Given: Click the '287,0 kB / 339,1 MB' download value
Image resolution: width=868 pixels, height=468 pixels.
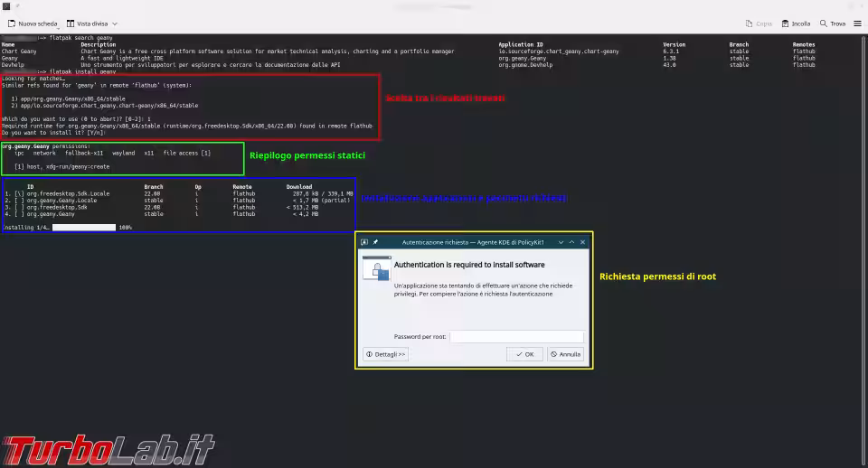Looking at the screenshot, I should tap(323, 193).
